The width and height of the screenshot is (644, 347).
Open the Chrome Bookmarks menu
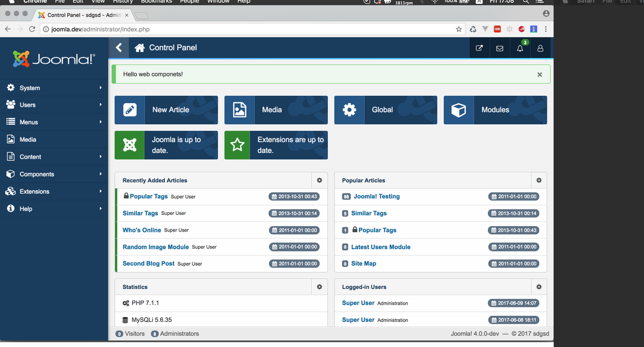click(x=157, y=2)
